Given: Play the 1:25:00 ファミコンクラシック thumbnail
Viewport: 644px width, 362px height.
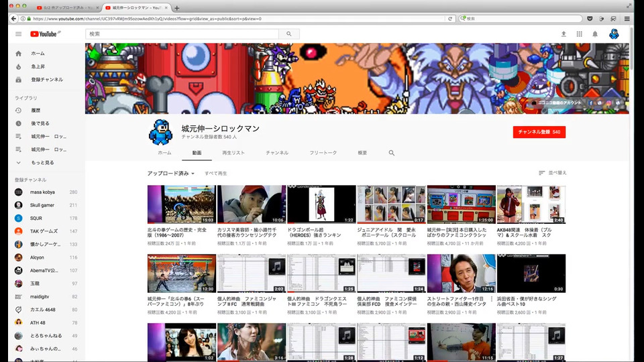Looking at the screenshot, I should coord(462,204).
